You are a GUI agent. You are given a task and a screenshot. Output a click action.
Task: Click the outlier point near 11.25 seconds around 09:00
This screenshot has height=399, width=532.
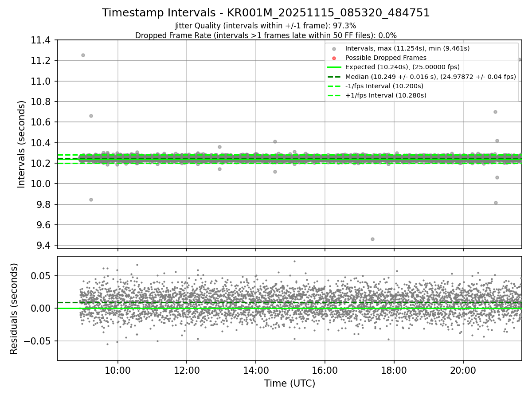pyautogui.click(x=83, y=55)
